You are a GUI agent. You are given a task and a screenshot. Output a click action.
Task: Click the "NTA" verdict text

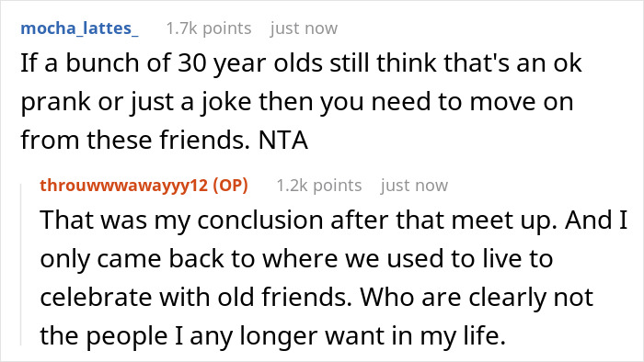283,141
